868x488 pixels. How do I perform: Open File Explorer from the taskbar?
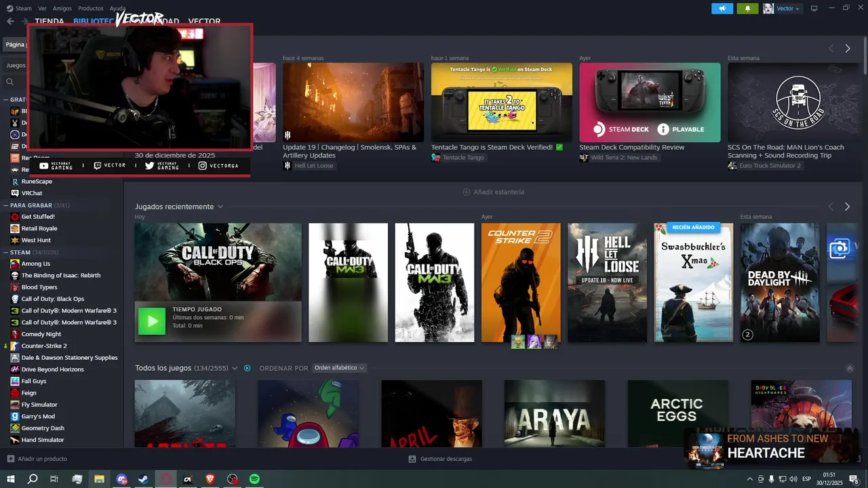(99, 479)
